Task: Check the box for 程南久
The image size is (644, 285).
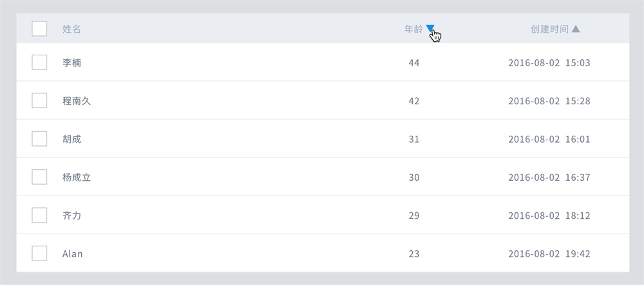Action: click(39, 100)
